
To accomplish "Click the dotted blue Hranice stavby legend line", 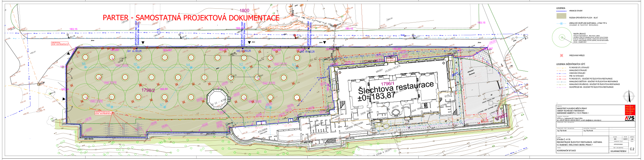I will pyautogui.click(x=561, y=11).
